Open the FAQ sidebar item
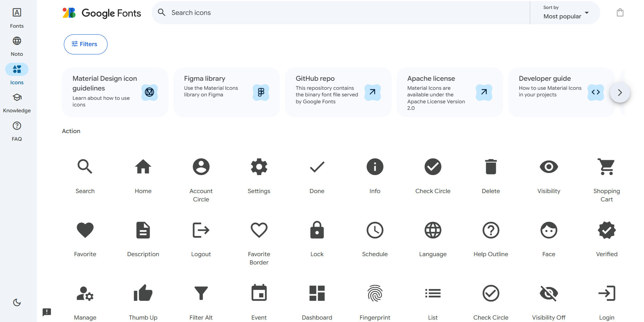 point(17,131)
